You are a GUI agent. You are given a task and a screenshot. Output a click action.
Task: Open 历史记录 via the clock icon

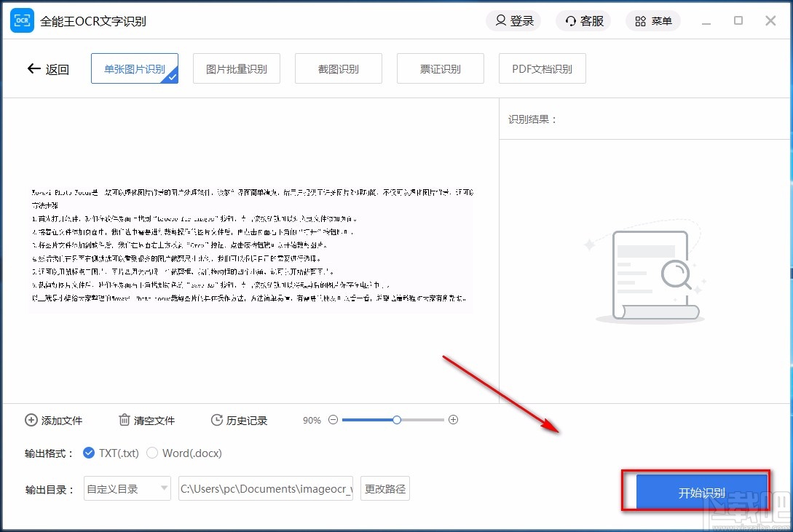pyautogui.click(x=216, y=420)
